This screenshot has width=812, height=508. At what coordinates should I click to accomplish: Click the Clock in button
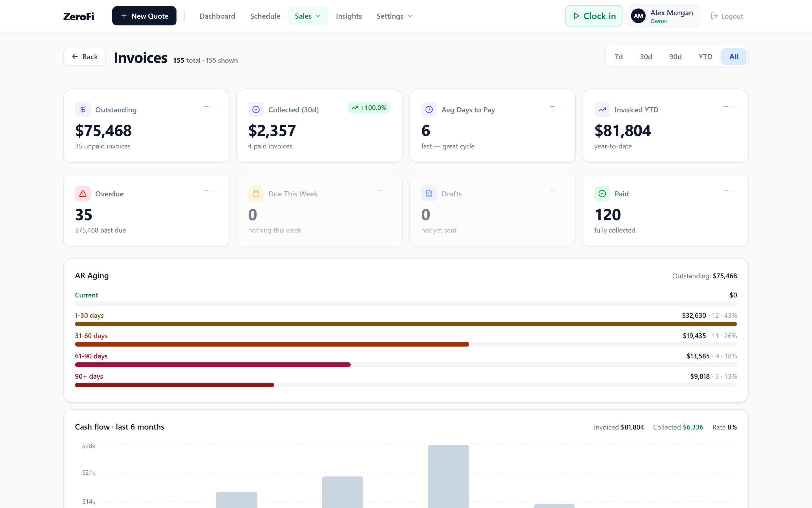coord(593,16)
